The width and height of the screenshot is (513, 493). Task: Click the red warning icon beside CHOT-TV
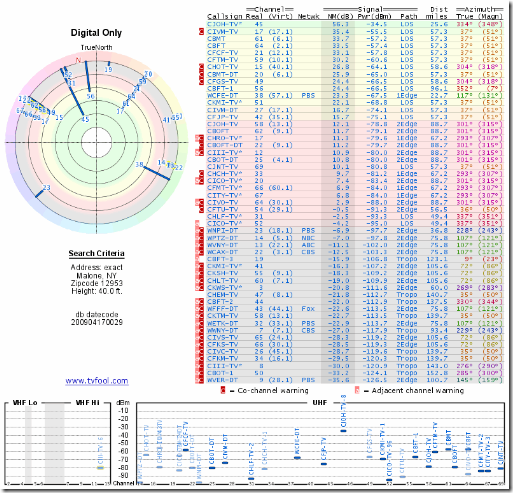click(201, 67)
